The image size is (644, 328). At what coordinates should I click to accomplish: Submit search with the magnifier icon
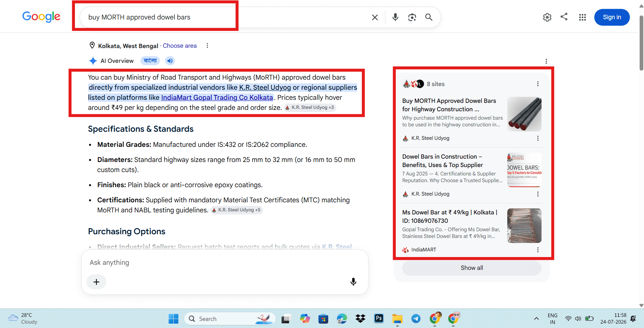pyautogui.click(x=429, y=17)
